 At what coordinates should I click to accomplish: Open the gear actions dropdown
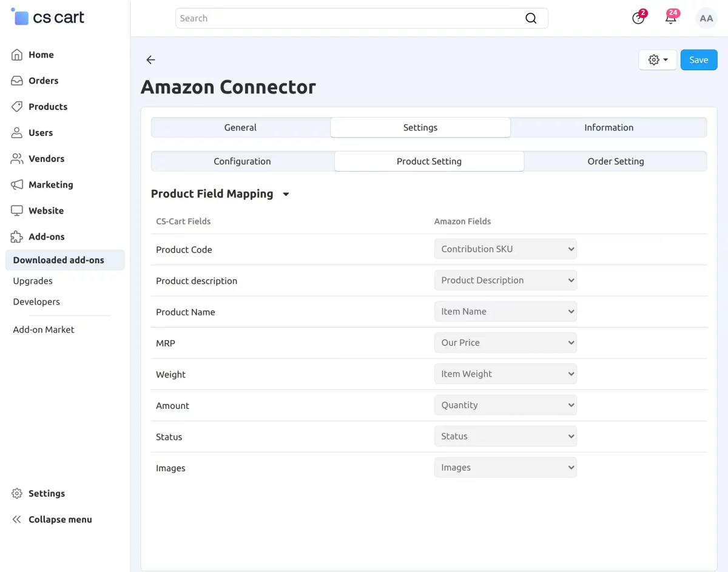pos(658,59)
